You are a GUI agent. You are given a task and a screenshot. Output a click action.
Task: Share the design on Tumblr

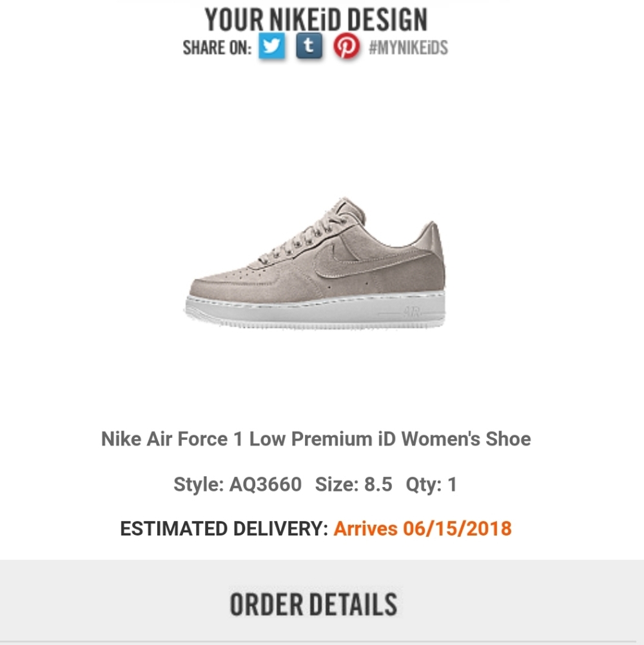click(x=309, y=47)
